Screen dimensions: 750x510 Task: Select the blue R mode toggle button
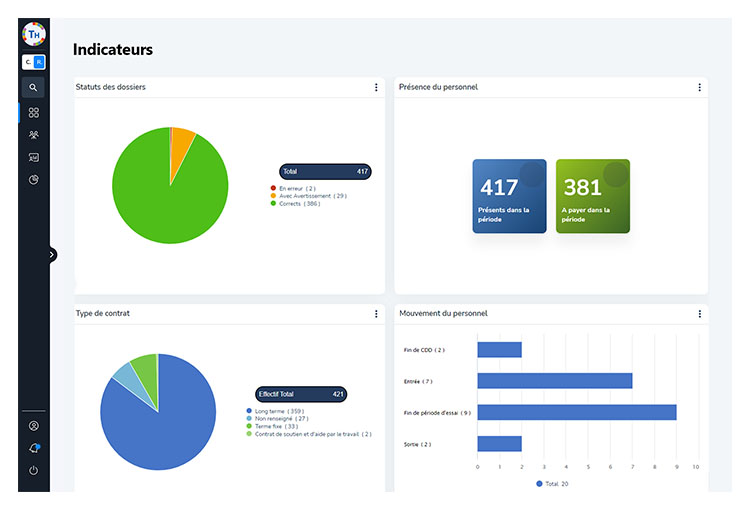[x=39, y=62]
